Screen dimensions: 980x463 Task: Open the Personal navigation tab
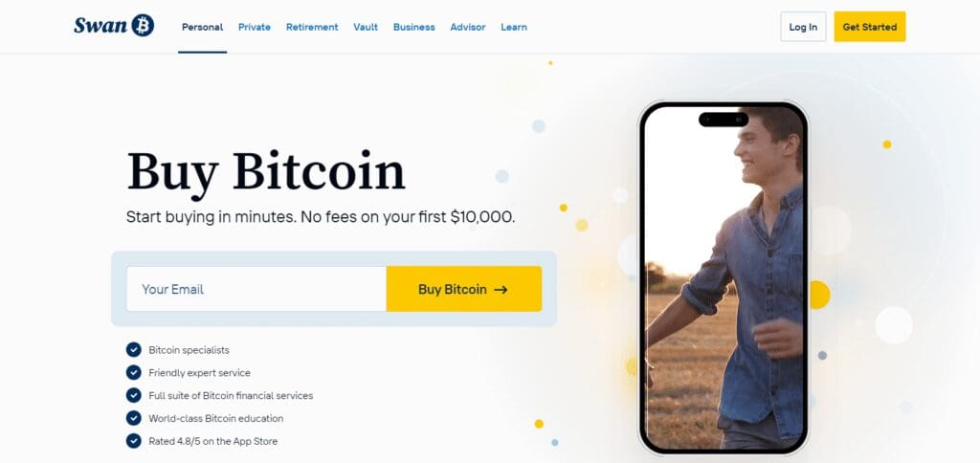[203, 27]
